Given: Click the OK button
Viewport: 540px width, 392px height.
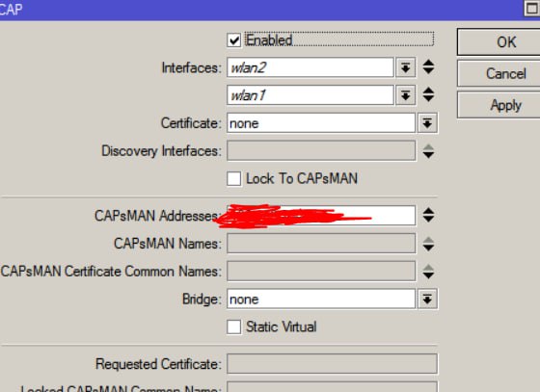Looking at the screenshot, I should (x=499, y=42).
